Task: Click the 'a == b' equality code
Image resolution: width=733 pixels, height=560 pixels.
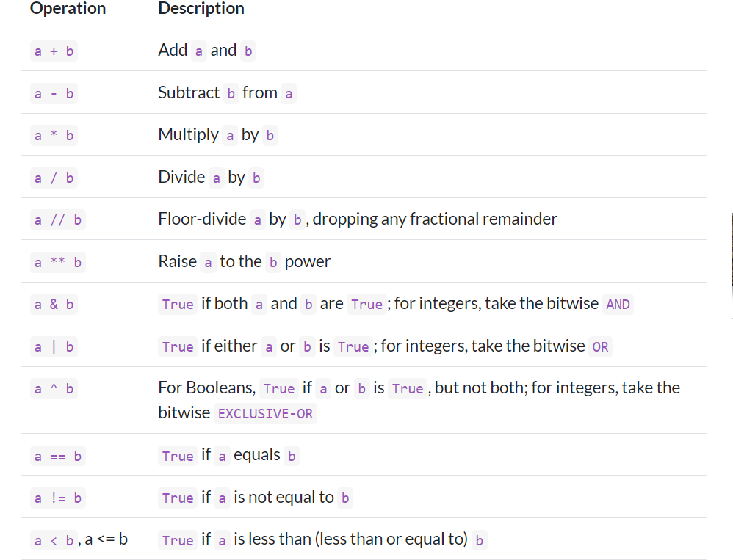Action: coord(58,457)
